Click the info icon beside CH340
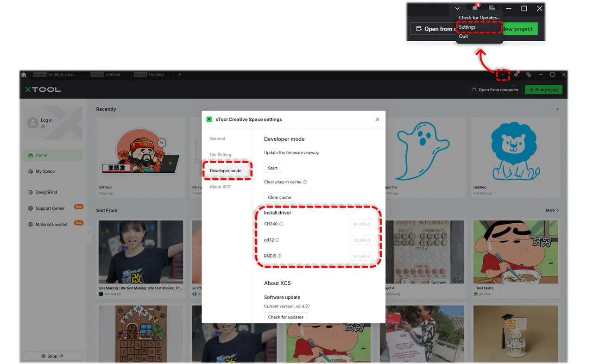The image size is (593, 364). coord(281,224)
